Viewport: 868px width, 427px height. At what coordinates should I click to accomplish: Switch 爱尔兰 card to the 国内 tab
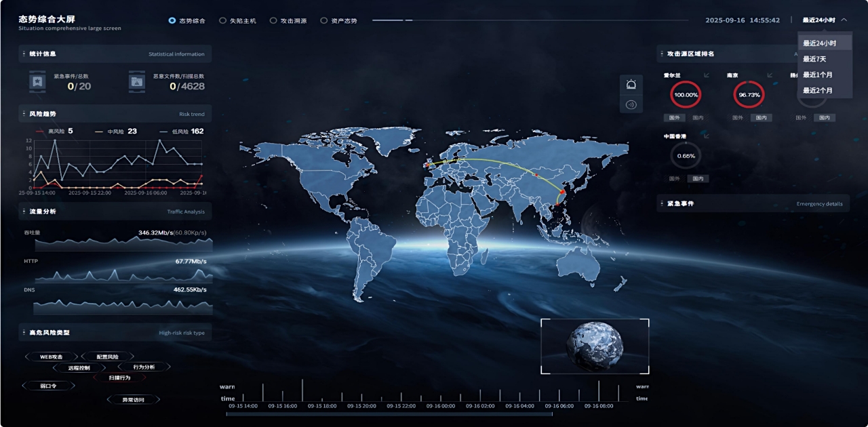[x=698, y=118]
